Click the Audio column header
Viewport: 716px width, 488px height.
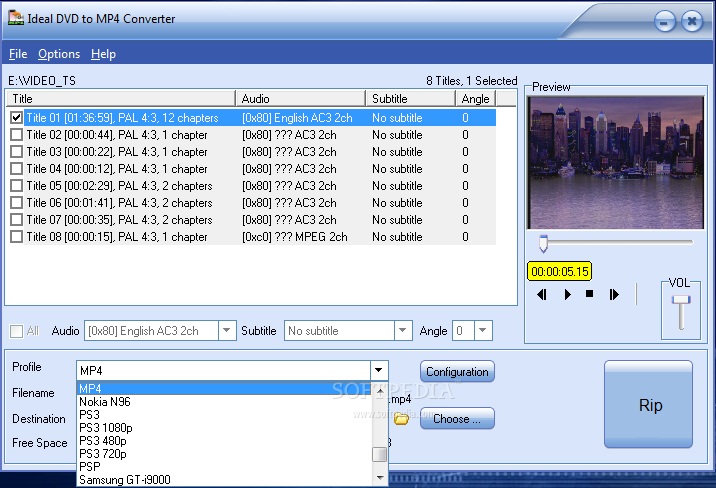click(300, 99)
